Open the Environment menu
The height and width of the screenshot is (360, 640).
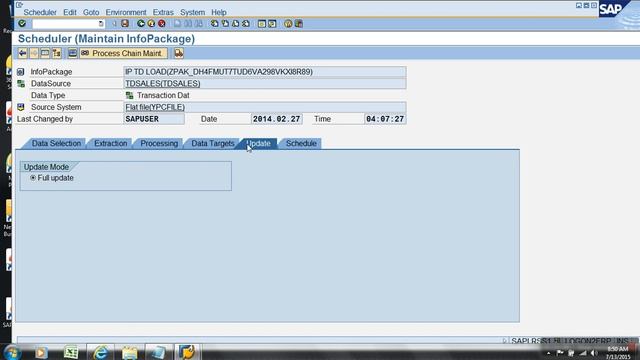tap(126, 12)
